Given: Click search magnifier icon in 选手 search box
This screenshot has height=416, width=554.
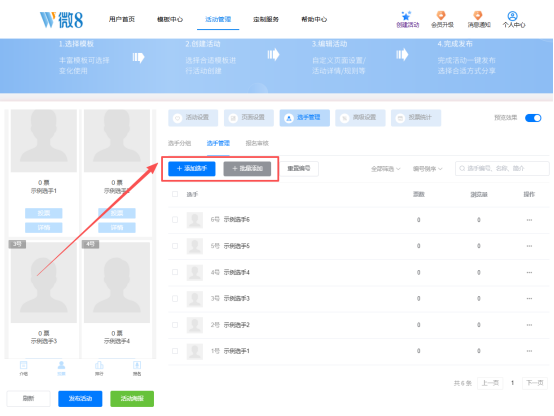Looking at the screenshot, I should coord(462,169).
